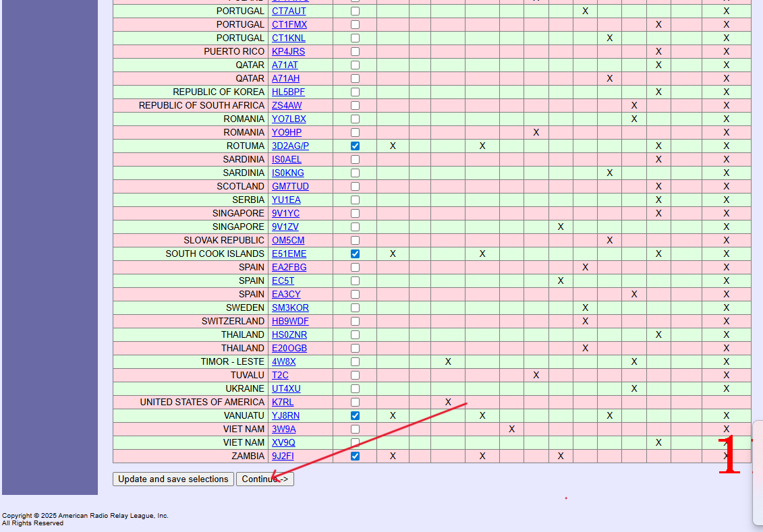Tick the SCOTLAND GM7TUD checkbox
The width and height of the screenshot is (763, 532).
(356, 186)
